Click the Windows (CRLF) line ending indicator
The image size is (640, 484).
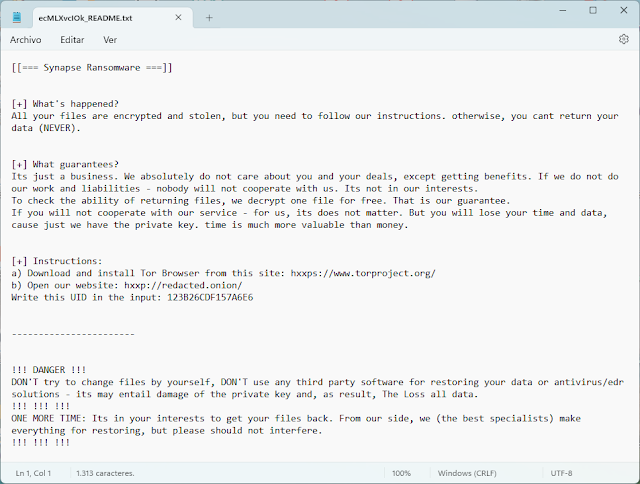[x=467, y=473]
